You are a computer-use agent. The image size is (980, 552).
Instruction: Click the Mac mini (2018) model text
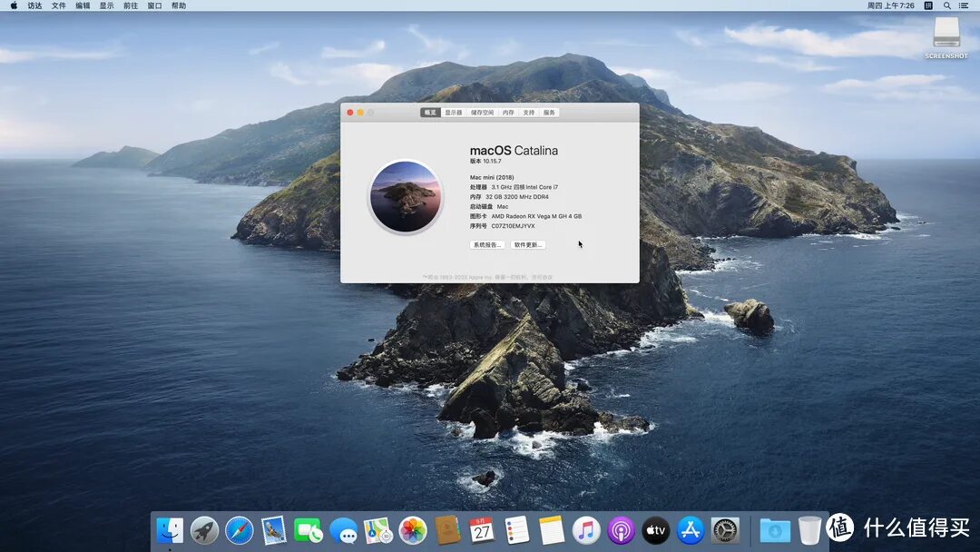(492, 178)
